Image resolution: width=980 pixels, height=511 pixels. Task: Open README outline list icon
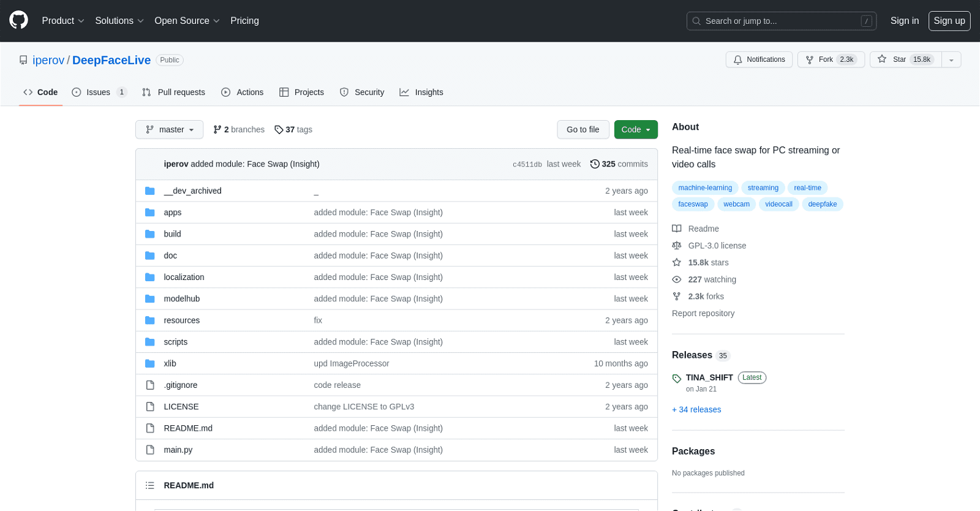click(x=150, y=485)
